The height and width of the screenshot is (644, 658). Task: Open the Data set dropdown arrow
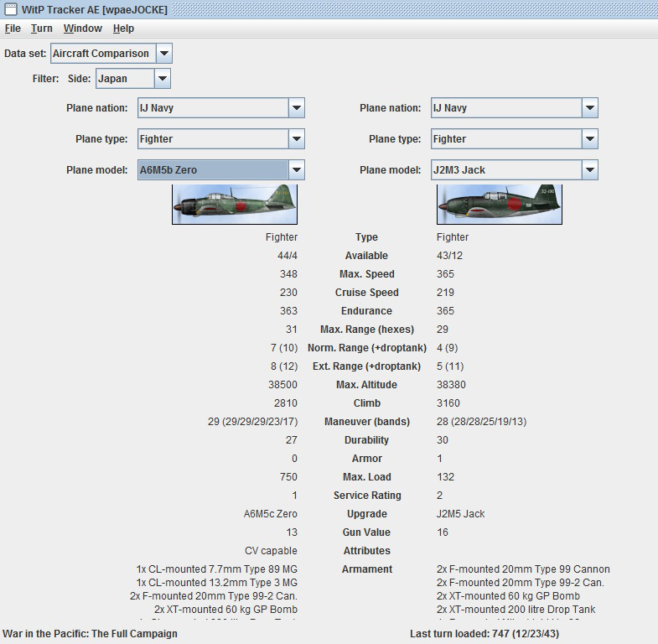pos(164,54)
